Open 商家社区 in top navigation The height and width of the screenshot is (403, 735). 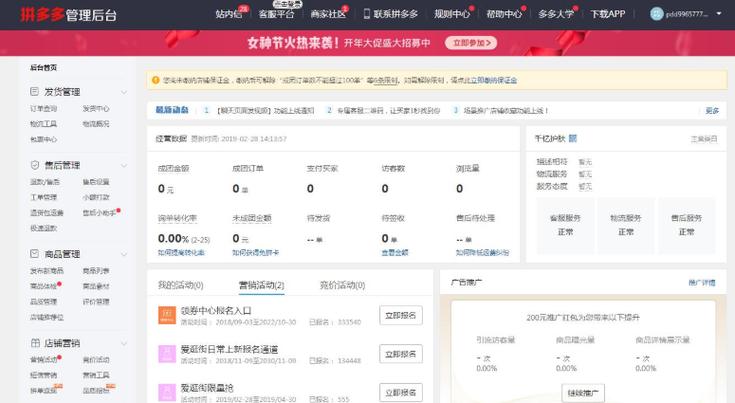click(x=328, y=14)
